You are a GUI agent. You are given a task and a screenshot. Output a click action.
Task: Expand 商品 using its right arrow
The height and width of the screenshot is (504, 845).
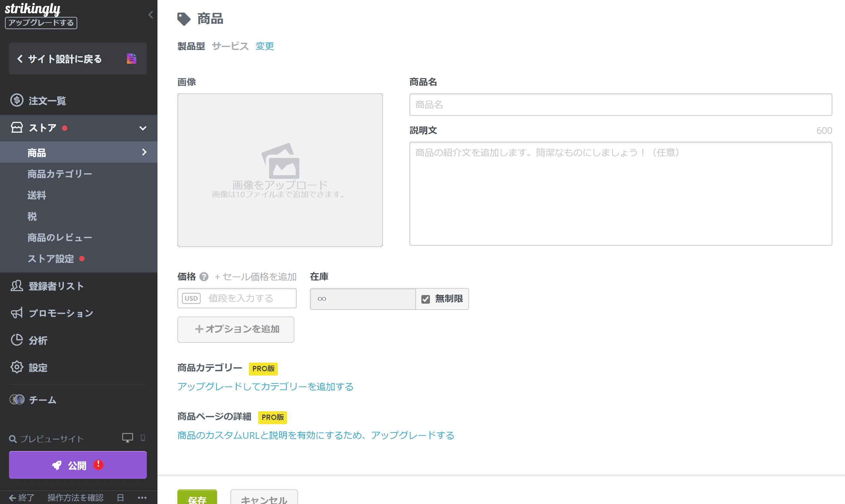[145, 152]
